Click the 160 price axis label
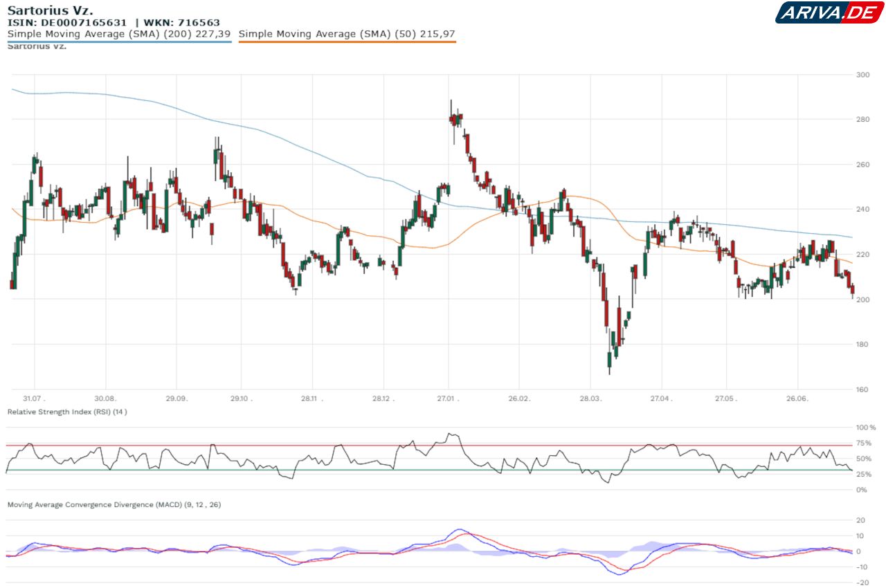The image size is (886, 588). tap(862, 389)
